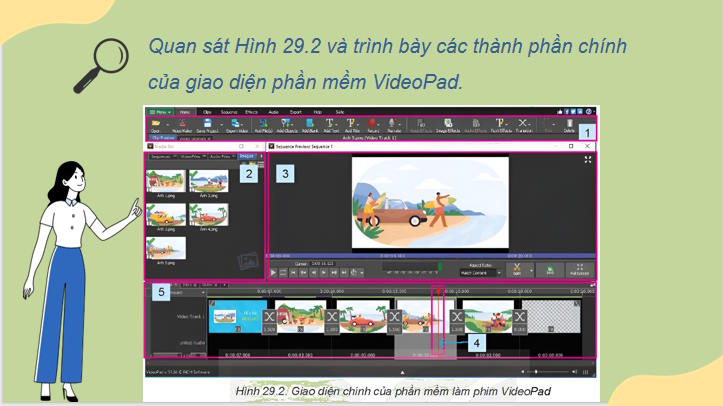Image resolution: width=723 pixels, height=406 pixels.
Task: Open the Suite ribbon tab
Action: [340, 112]
